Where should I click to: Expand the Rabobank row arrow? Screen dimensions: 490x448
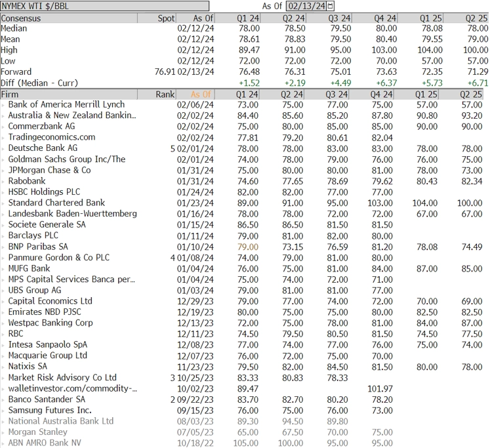[x=3, y=182]
